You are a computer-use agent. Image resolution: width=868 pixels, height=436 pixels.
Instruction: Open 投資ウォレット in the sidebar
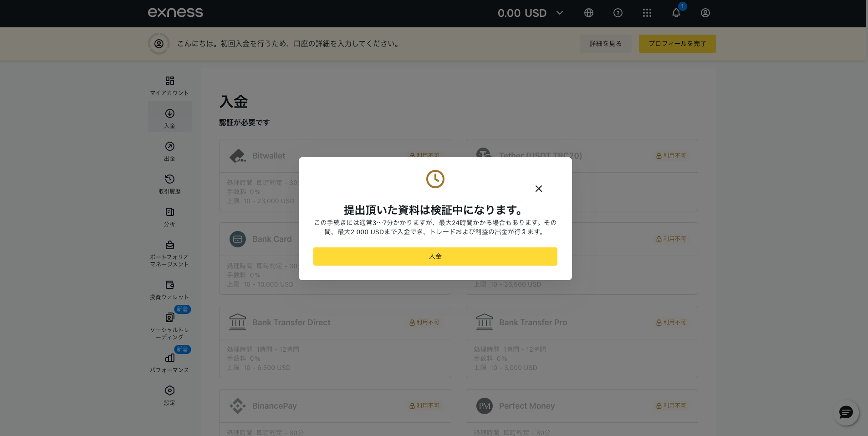click(x=169, y=290)
